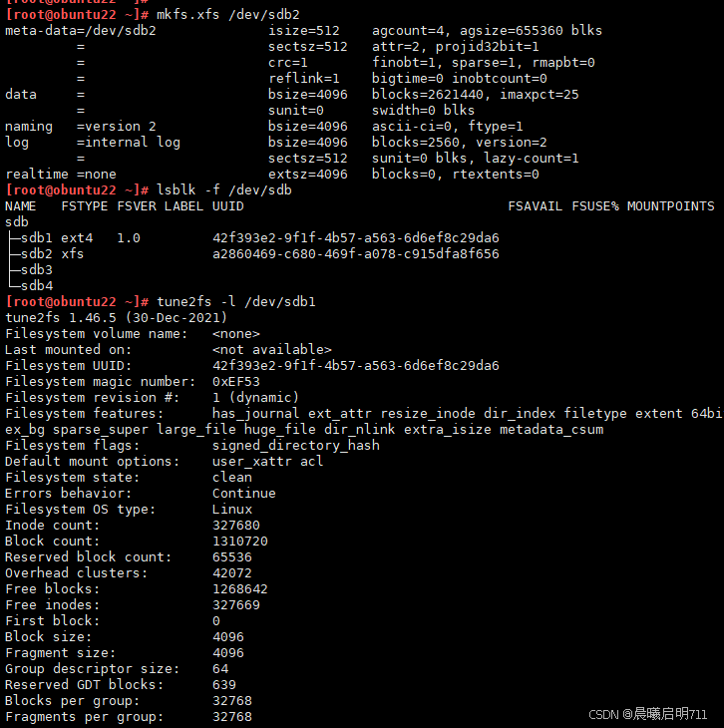Click the FSTYPE column header
The width and height of the screenshot is (724, 728).
click(x=84, y=206)
